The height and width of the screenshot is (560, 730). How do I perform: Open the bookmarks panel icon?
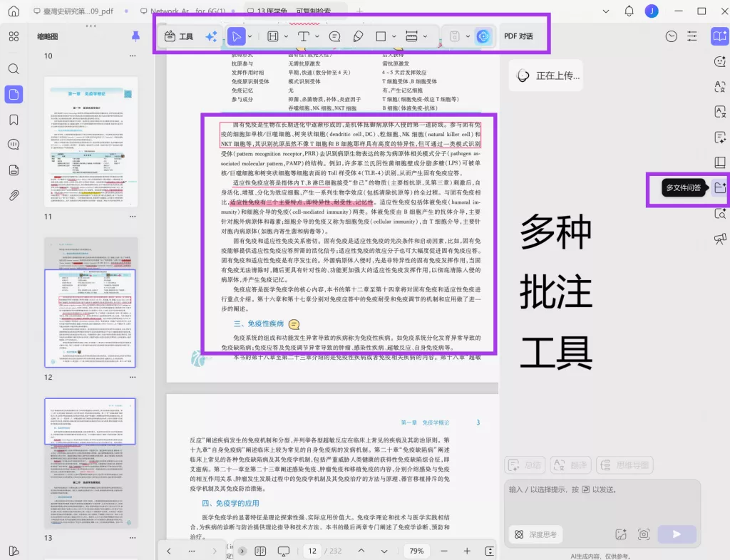[x=14, y=120]
